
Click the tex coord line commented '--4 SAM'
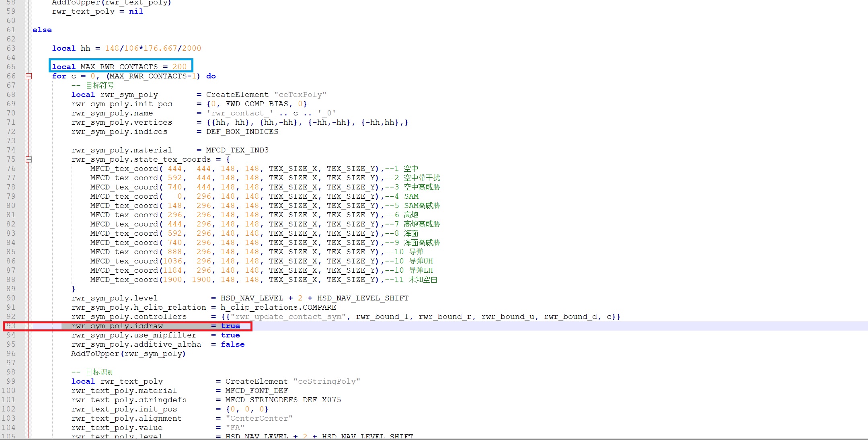click(254, 196)
